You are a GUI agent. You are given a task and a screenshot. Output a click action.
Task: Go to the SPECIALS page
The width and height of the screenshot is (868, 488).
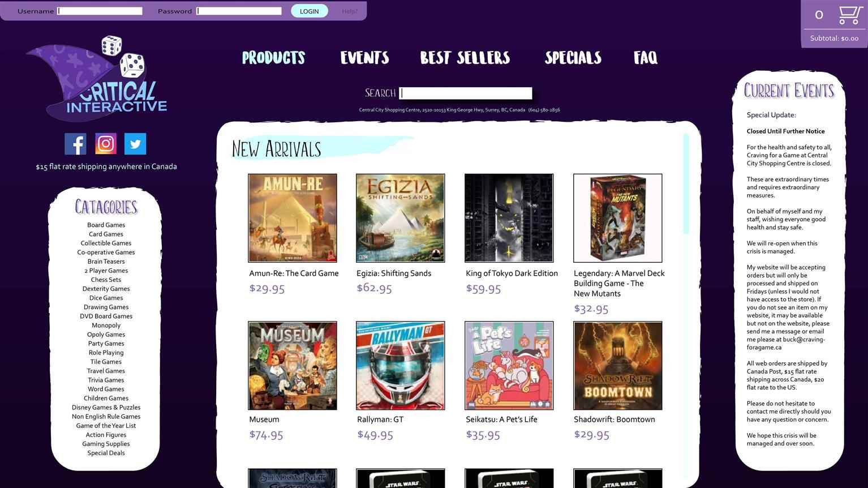pyautogui.click(x=573, y=58)
